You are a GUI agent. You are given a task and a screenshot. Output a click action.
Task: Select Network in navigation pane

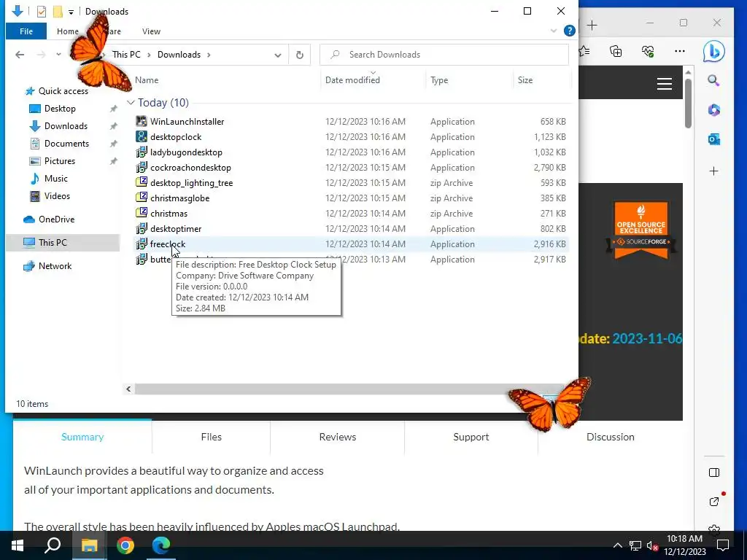(x=55, y=266)
